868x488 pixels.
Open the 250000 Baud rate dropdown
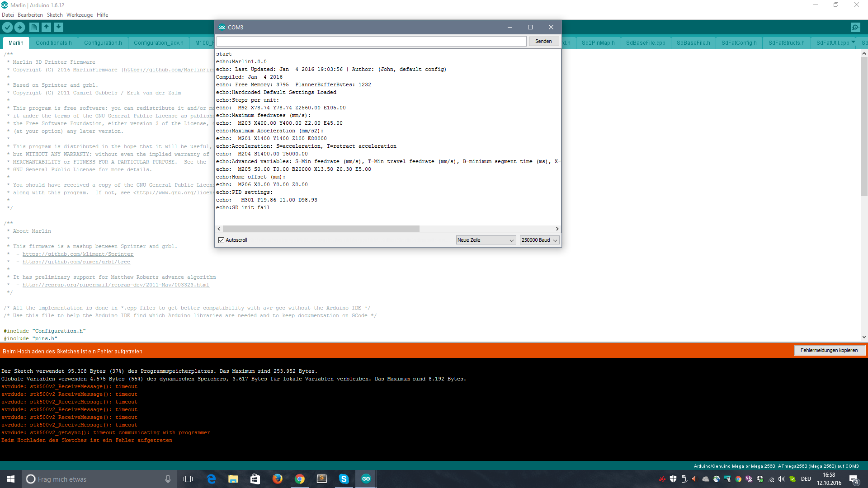click(539, 240)
